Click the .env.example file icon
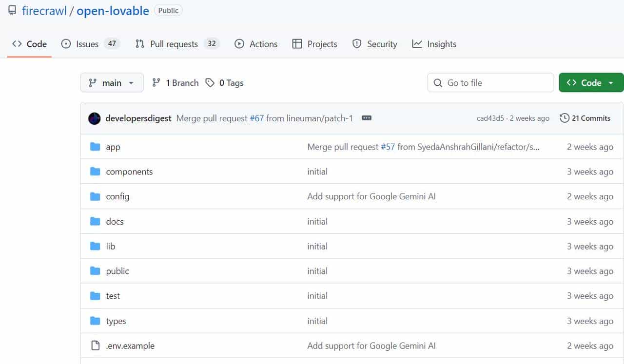The width and height of the screenshot is (624, 364). point(96,346)
